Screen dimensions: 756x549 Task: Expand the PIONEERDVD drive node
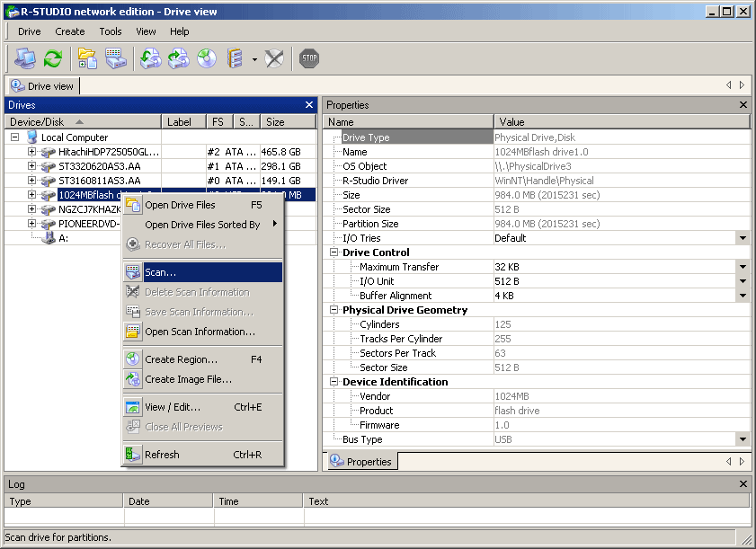(x=31, y=224)
